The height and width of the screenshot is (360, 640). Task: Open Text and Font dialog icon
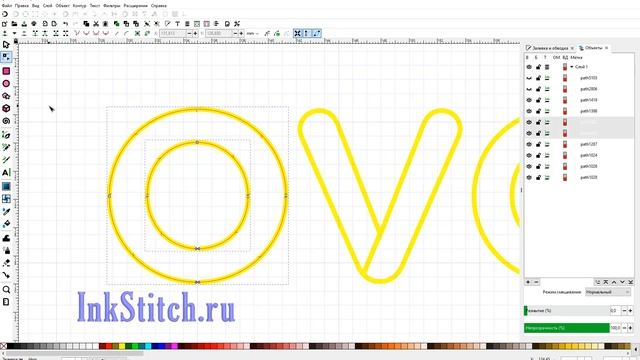click(178, 24)
